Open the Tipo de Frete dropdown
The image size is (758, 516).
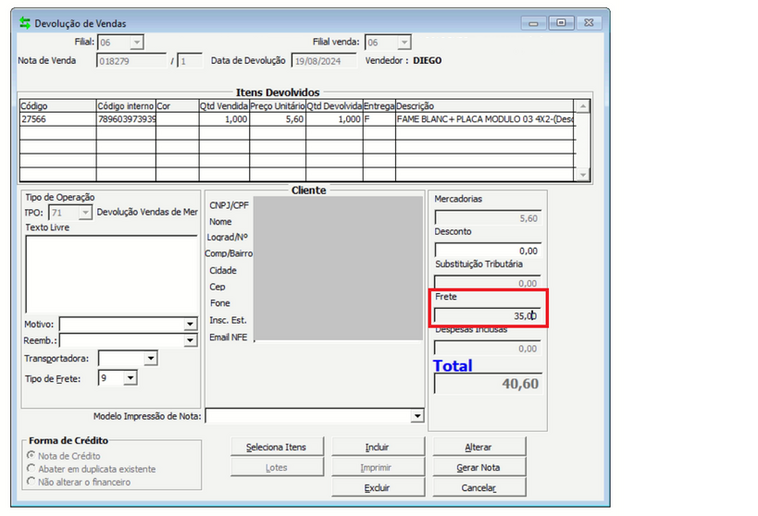[x=130, y=378]
